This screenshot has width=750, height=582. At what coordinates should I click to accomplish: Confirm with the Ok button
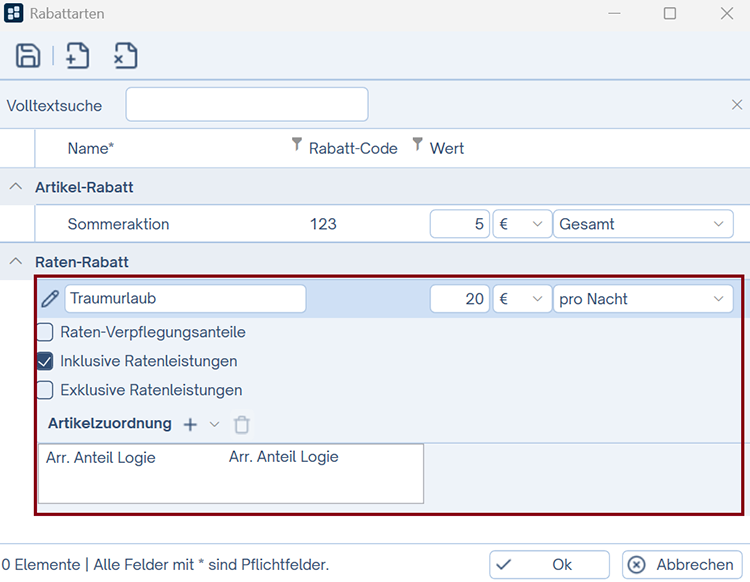click(549, 565)
